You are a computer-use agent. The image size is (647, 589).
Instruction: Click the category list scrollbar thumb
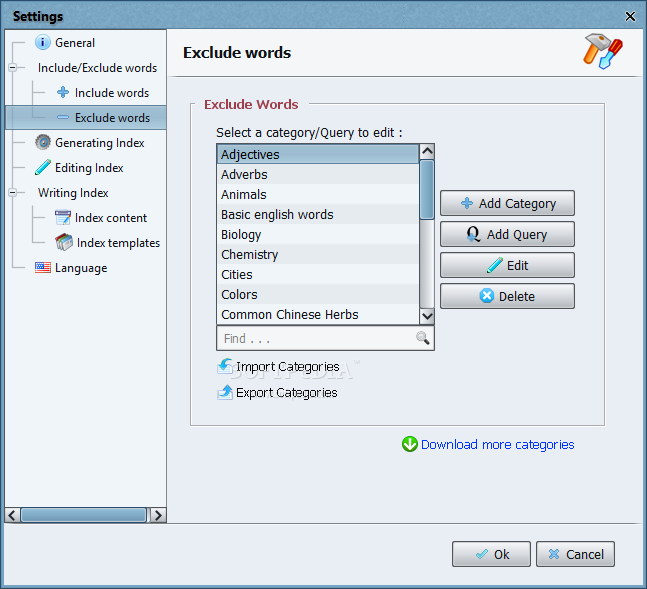point(427,189)
